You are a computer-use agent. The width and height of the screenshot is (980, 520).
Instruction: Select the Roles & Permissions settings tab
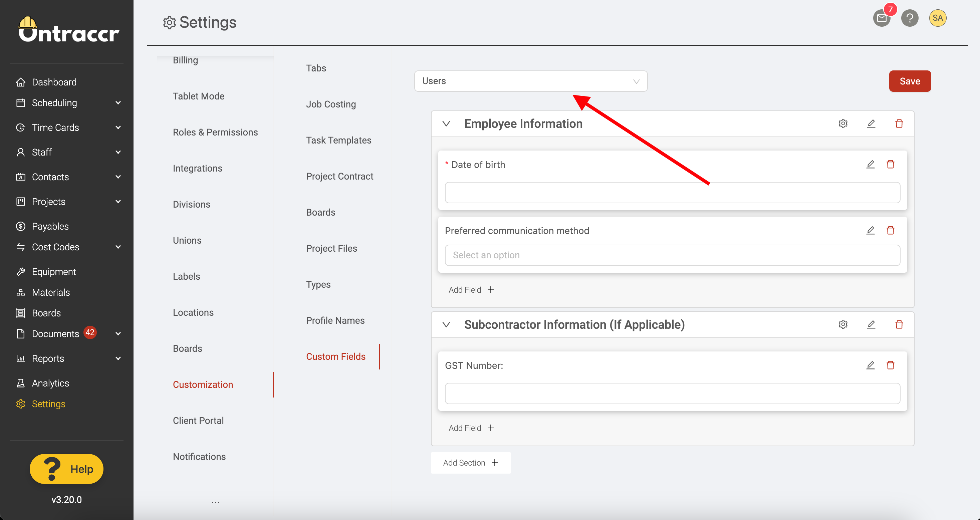point(215,133)
